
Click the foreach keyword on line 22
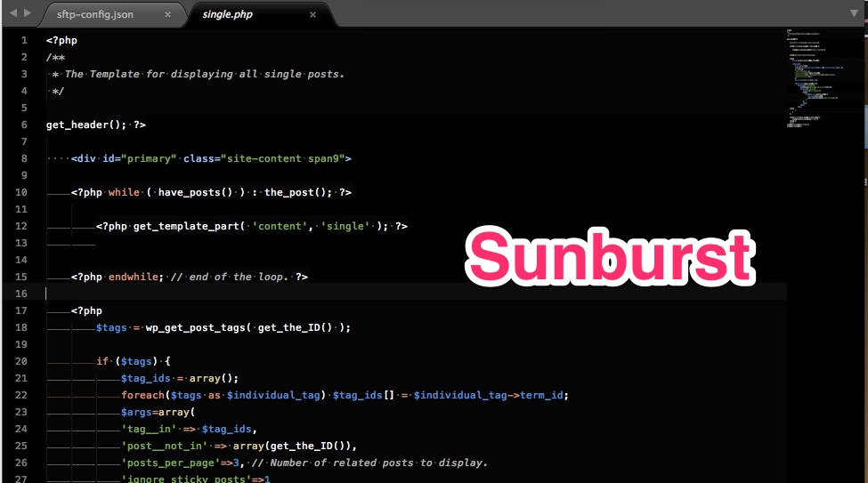point(143,395)
